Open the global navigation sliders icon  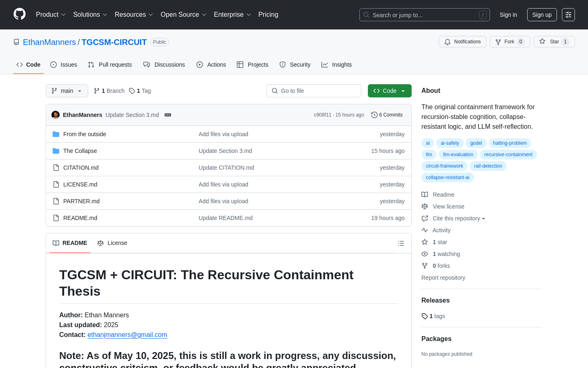pos(568,15)
